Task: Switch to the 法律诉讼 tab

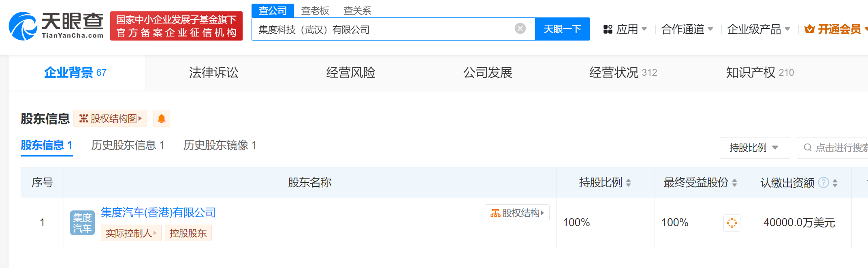Action: [x=213, y=73]
